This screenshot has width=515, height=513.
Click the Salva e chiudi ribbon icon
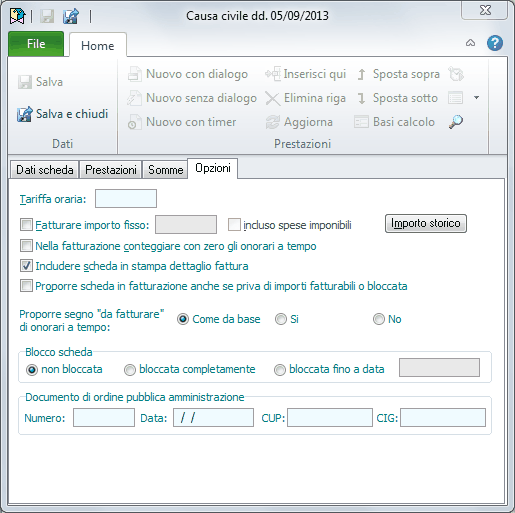[x=25, y=114]
